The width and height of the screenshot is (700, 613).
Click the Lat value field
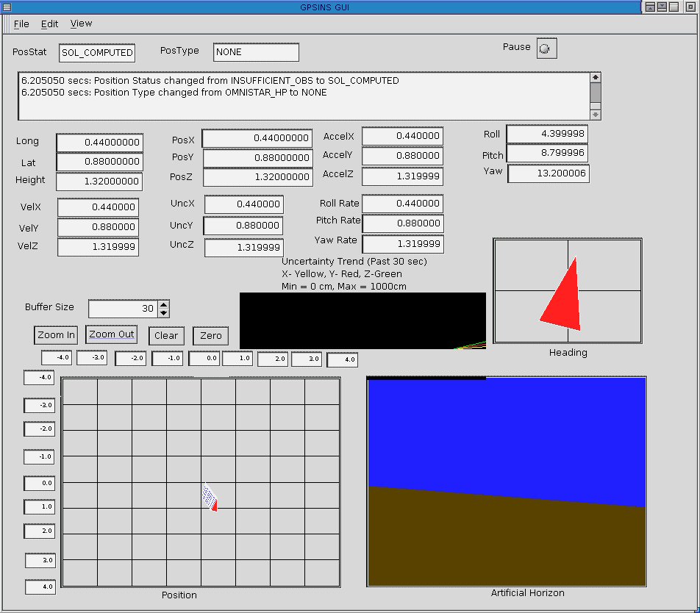(x=100, y=162)
